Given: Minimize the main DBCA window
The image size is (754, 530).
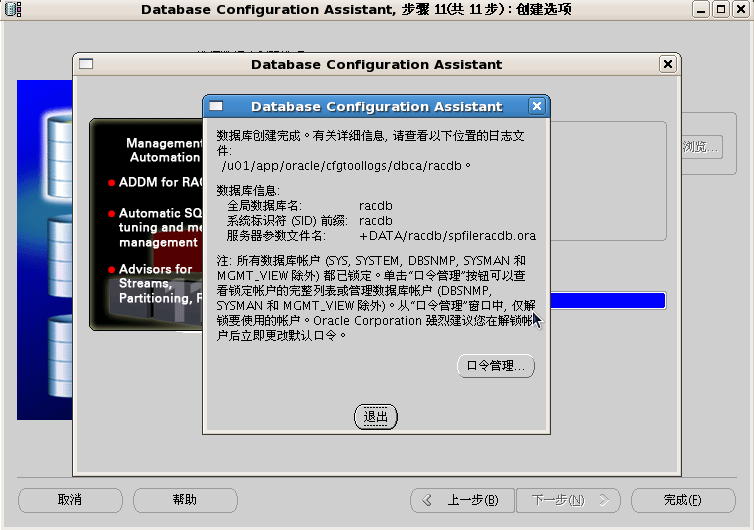Looking at the screenshot, I should tap(701, 9).
